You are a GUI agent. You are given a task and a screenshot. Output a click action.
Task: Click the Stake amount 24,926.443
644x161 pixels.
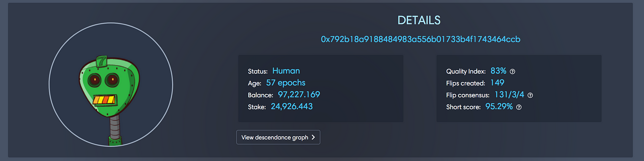tap(290, 107)
